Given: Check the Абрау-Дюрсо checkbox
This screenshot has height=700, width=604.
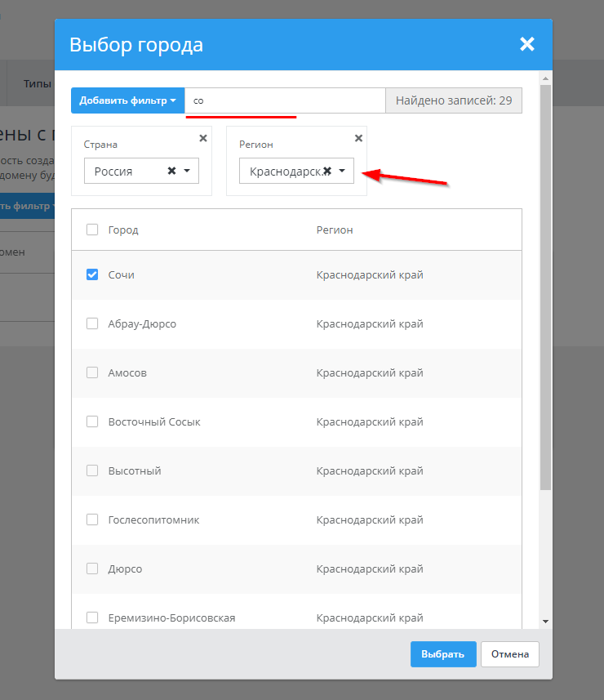Looking at the screenshot, I should point(92,323).
